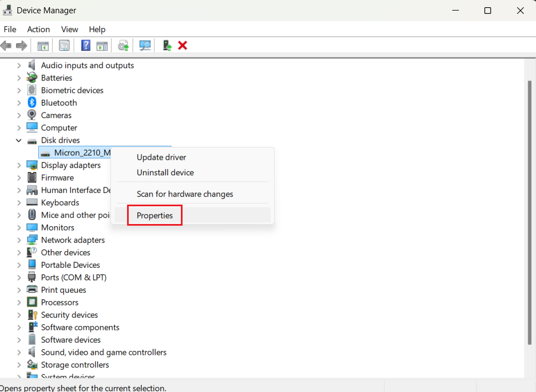Click Scan for hardware changes toolbar icon
The image size is (536, 392).
coord(145,45)
